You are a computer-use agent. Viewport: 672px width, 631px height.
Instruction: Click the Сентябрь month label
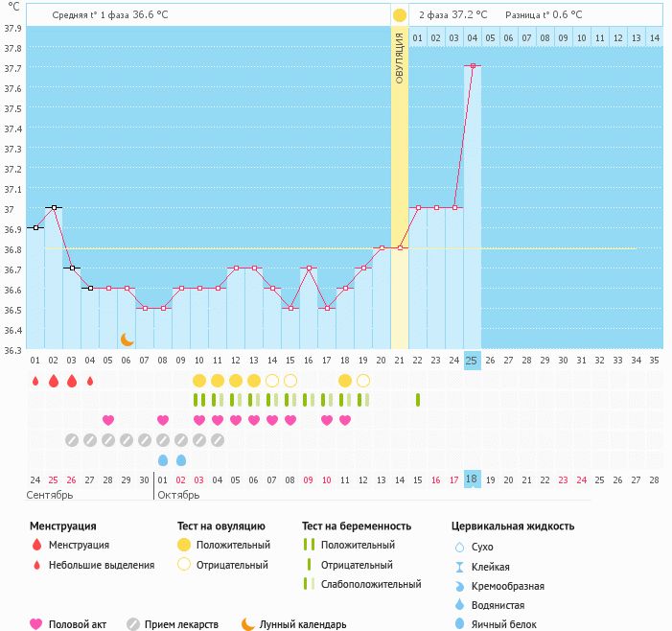click(x=50, y=495)
